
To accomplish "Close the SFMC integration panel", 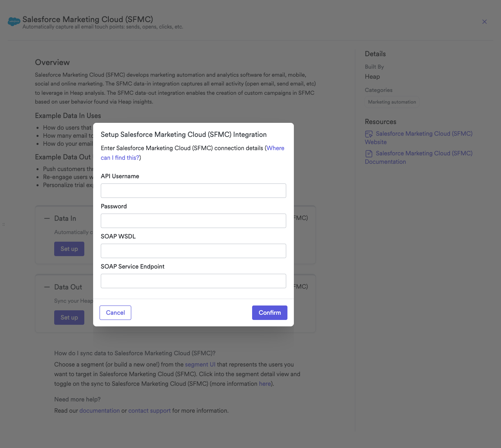I will [485, 22].
